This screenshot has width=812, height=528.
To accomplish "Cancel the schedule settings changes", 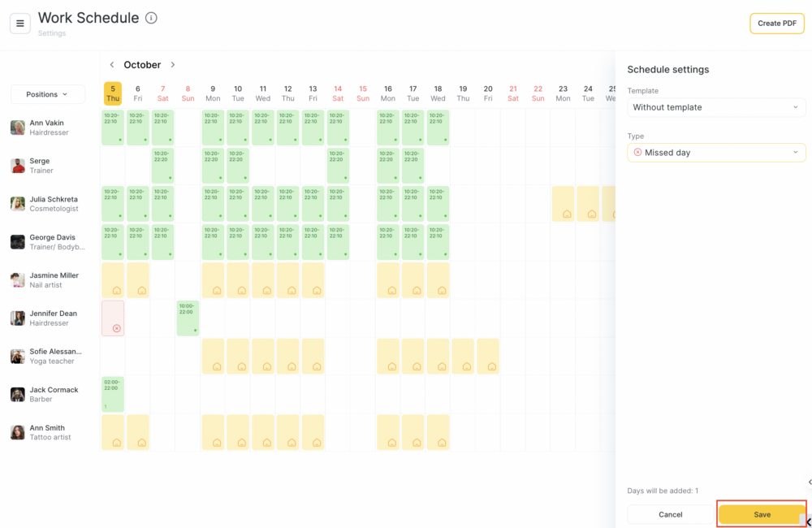I will pos(670,514).
